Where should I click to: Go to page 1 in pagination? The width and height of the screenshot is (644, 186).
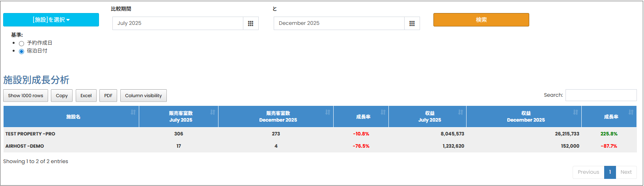610,172
